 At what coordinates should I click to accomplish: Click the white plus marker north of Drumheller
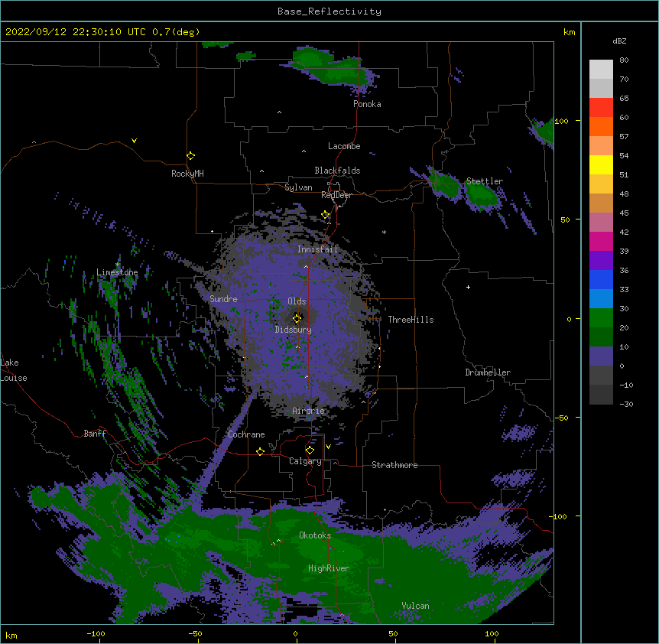[468, 287]
